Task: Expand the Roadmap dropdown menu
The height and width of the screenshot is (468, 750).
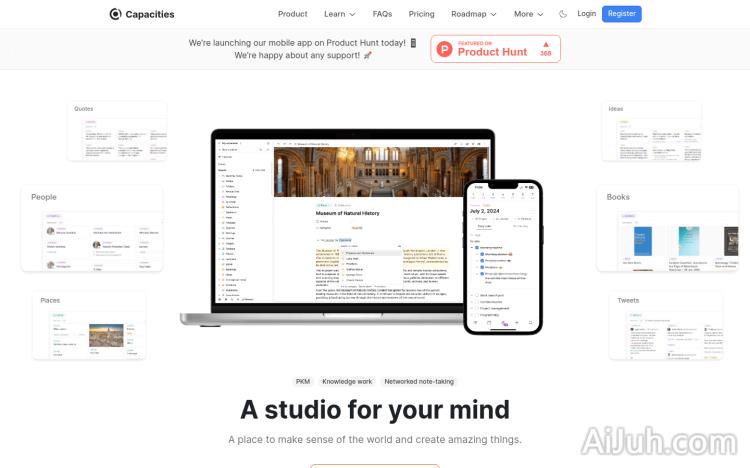Action: point(474,14)
